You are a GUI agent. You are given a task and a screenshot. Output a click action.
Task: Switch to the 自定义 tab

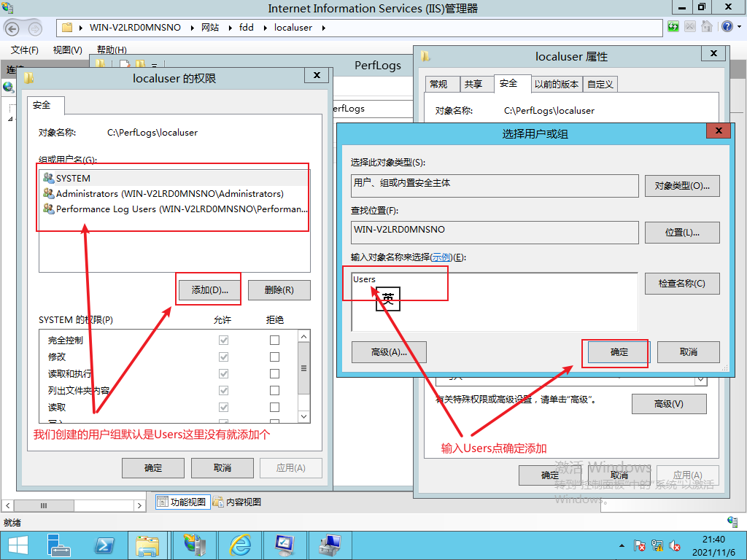(x=600, y=85)
